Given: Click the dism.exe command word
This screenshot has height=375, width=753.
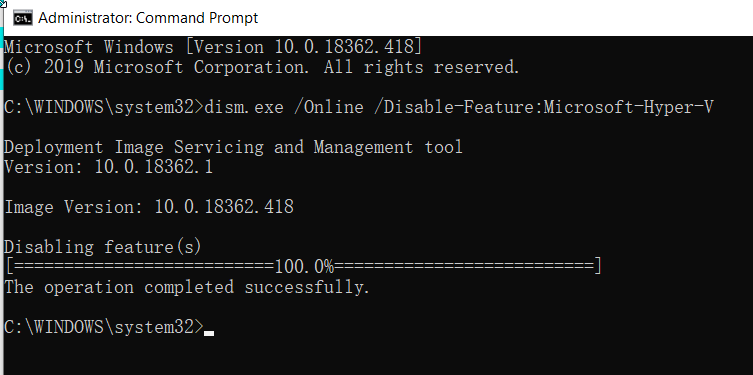Looking at the screenshot, I should (244, 107).
